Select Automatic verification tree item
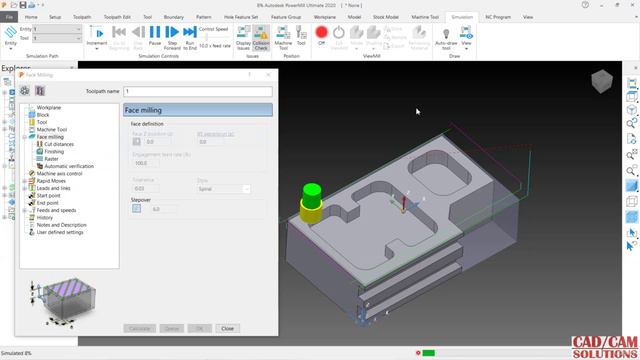This screenshot has width=640, height=360. point(69,166)
